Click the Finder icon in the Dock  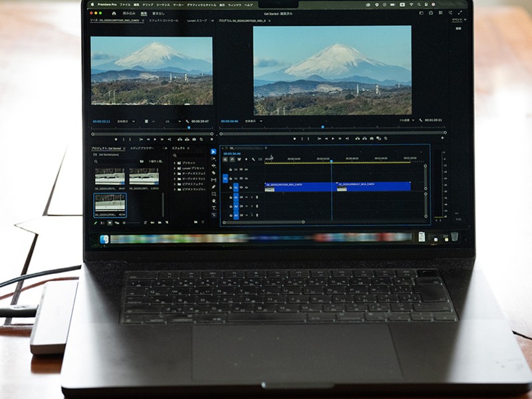tap(104, 238)
